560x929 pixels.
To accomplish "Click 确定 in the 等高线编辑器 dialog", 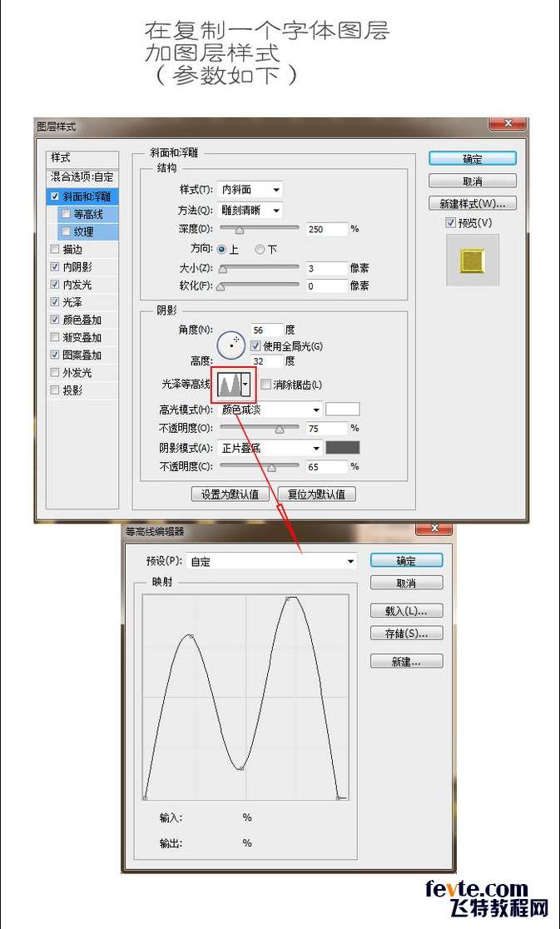I will [407, 560].
